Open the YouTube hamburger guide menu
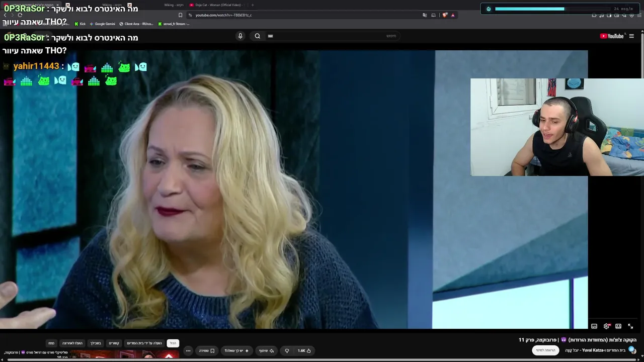644x362 pixels. click(x=631, y=36)
